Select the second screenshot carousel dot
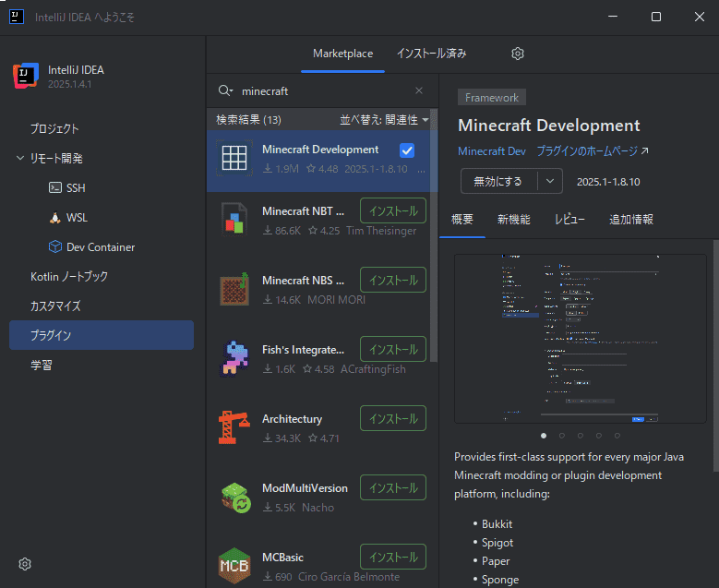The height and width of the screenshot is (588, 719). (x=561, y=435)
